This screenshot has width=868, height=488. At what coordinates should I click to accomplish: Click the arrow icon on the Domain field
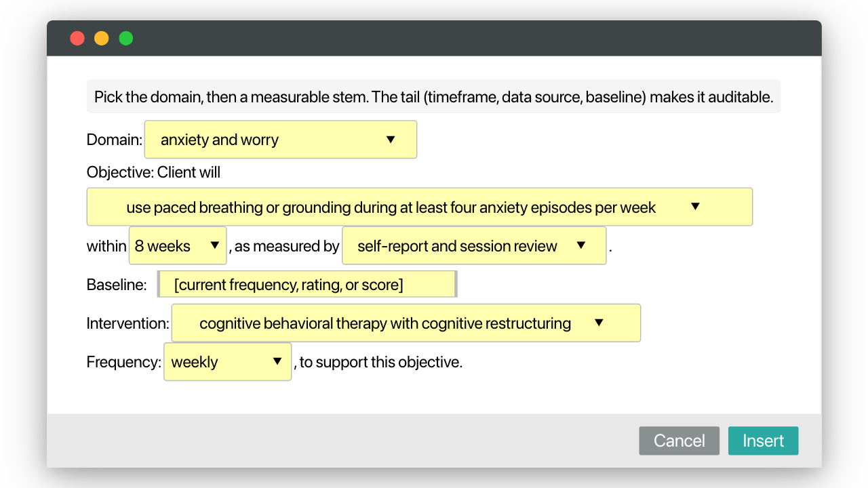click(391, 140)
